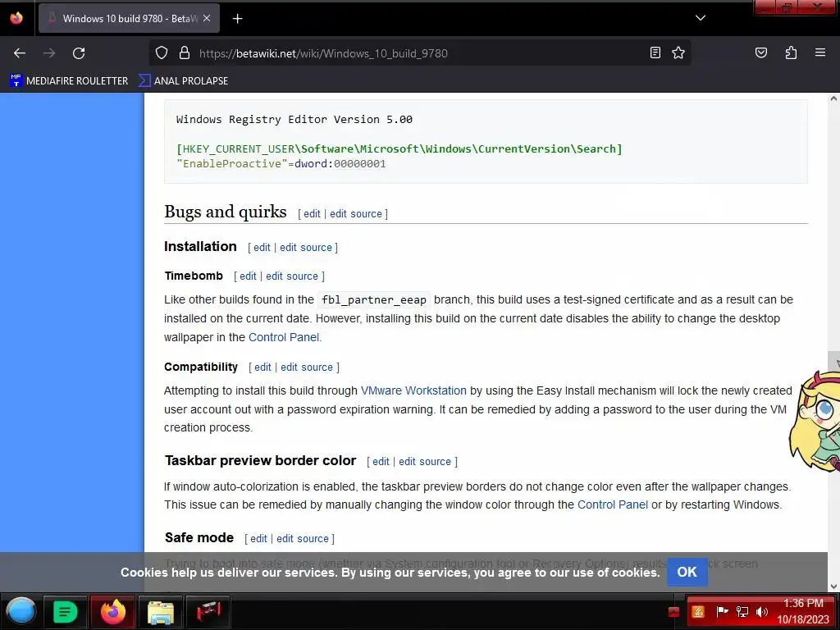Click the fbl_partner_eeap code text
The width and height of the screenshot is (840, 630).
[374, 300]
